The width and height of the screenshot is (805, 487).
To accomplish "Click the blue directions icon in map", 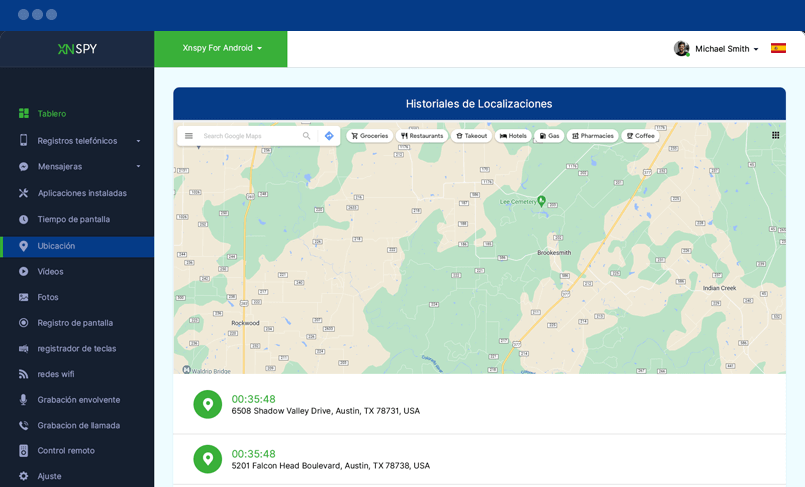I will (x=329, y=136).
